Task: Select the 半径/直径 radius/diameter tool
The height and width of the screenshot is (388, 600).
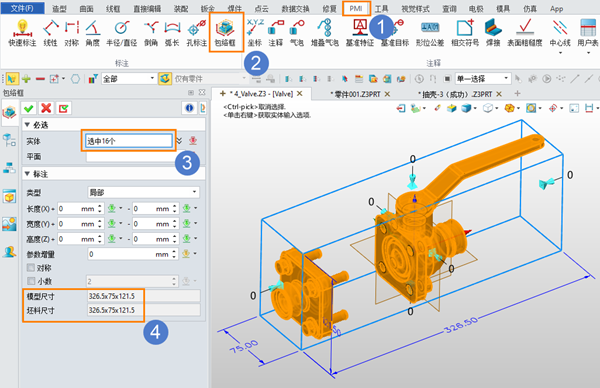Action: point(122,33)
